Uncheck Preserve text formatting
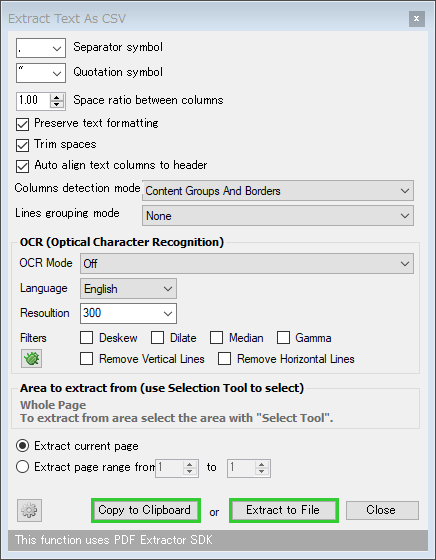The image size is (436, 560). (x=22, y=124)
